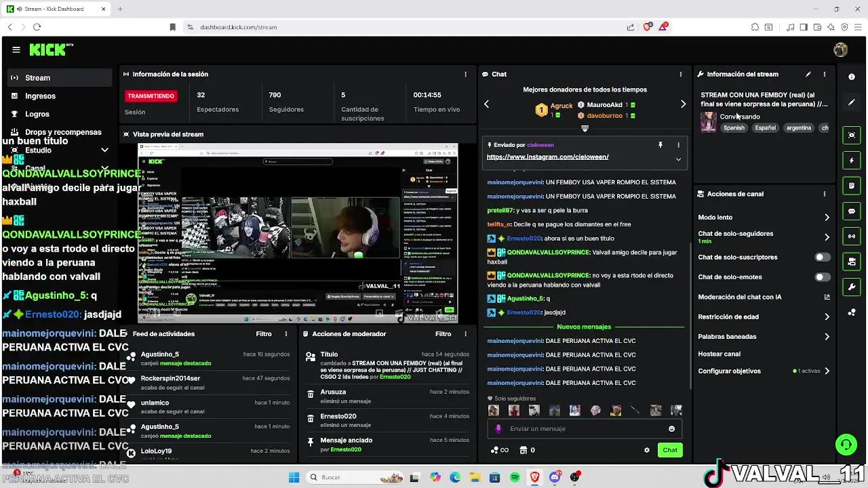The width and height of the screenshot is (868, 488).
Task: Open Feed de actividades three-dot menu
Action: coord(286,334)
